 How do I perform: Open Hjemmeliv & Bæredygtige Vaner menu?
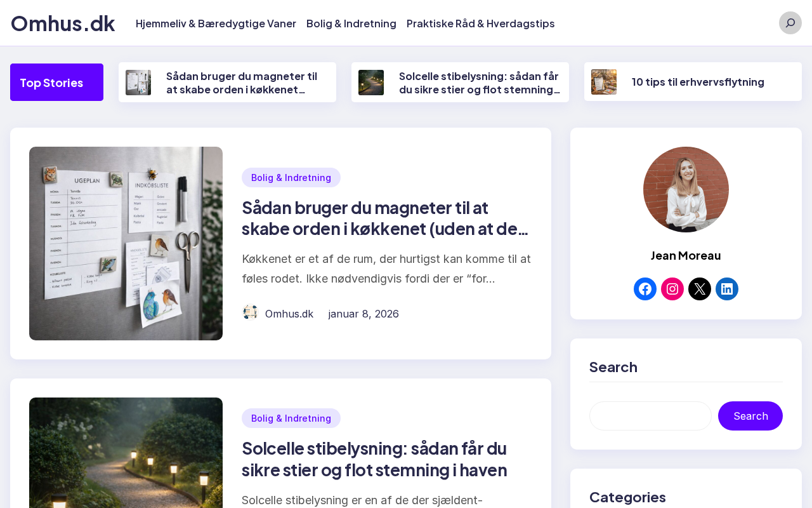216,23
